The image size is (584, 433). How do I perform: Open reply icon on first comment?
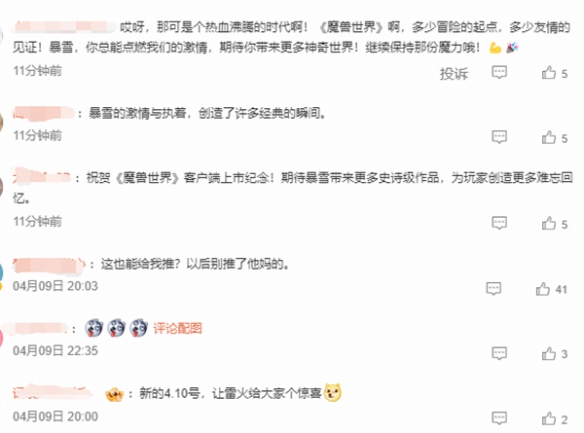tap(499, 72)
